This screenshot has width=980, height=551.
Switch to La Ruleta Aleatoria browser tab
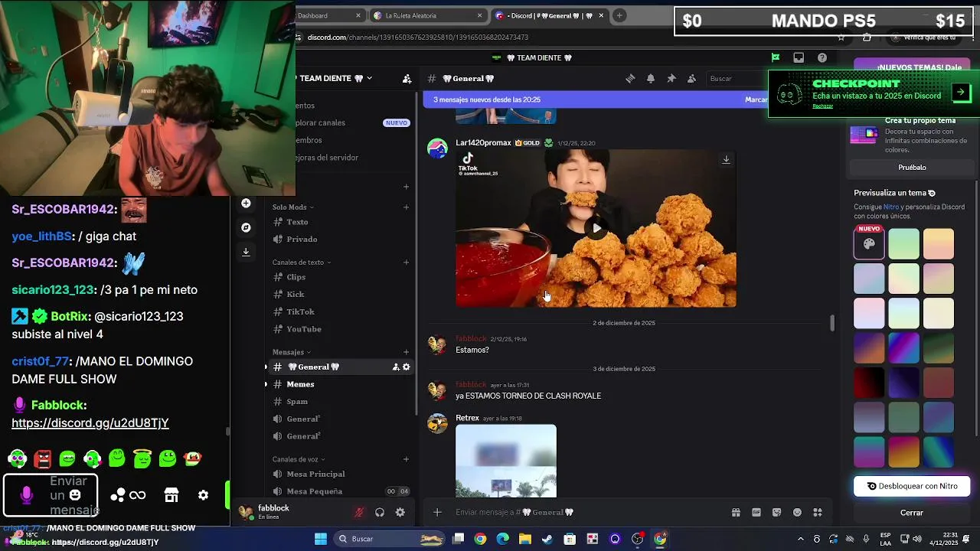coord(428,15)
